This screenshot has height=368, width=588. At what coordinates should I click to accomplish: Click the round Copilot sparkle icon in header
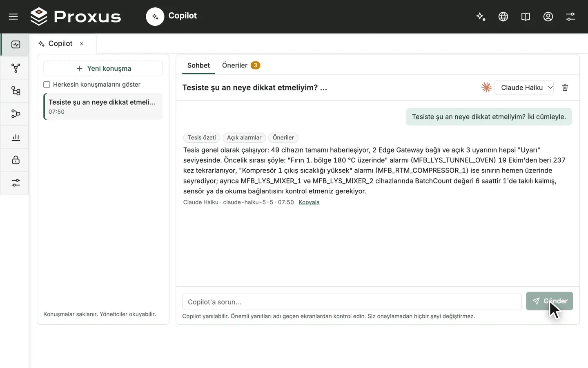[x=155, y=17]
